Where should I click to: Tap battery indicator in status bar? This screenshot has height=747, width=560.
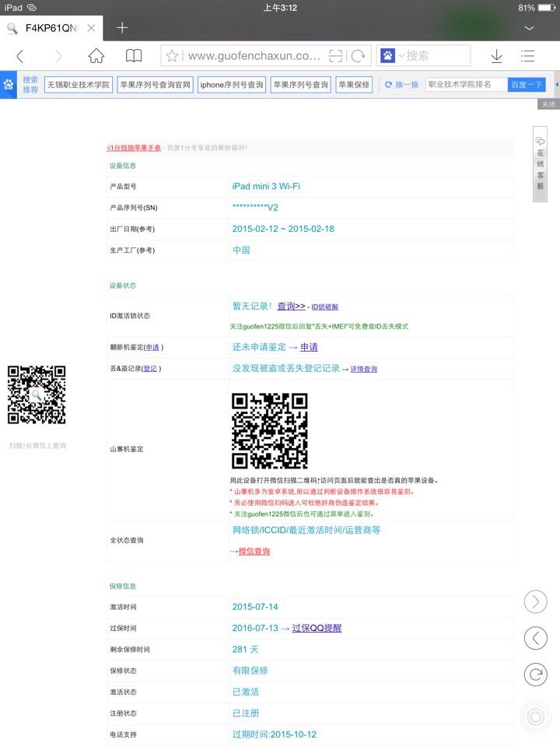point(547,8)
